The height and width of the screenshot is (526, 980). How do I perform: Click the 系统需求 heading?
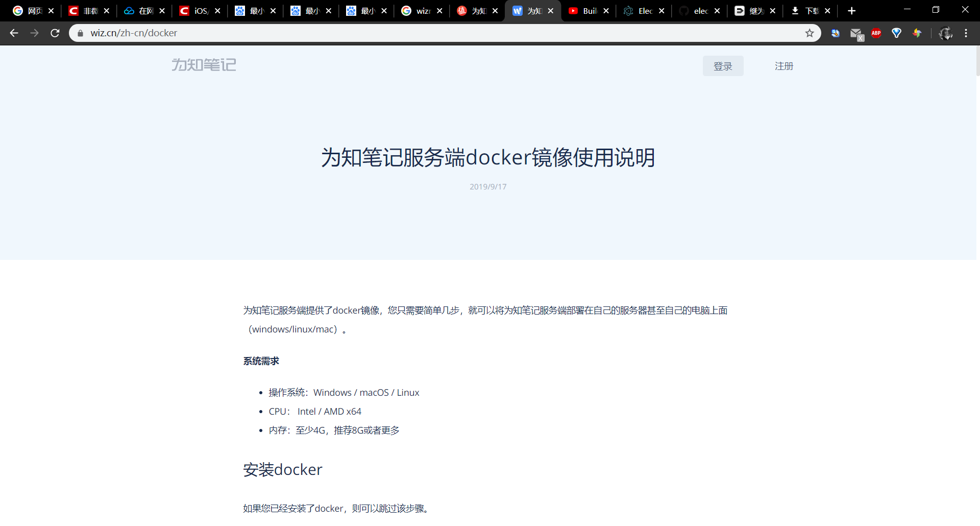[261, 361]
